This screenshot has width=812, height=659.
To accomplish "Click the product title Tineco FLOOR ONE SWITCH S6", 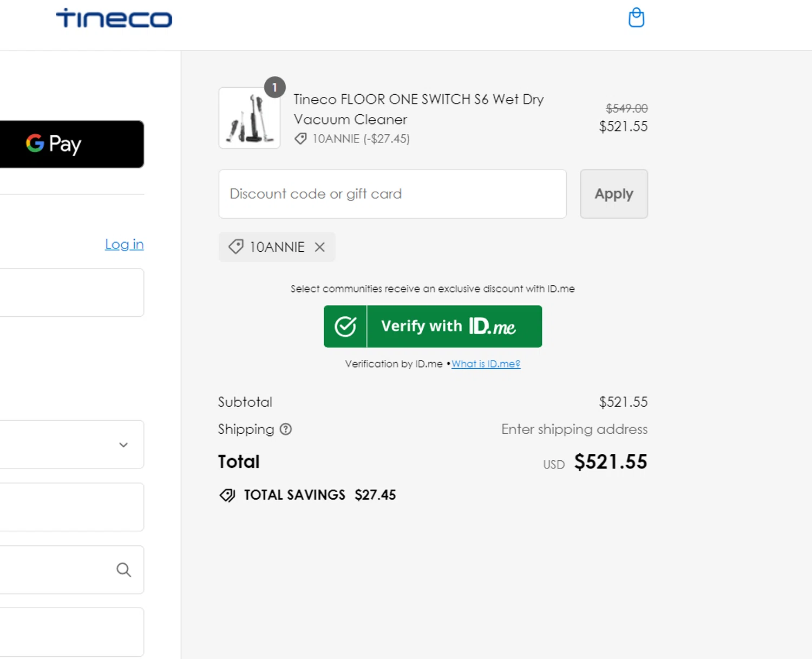I will [x=418, y=109].
